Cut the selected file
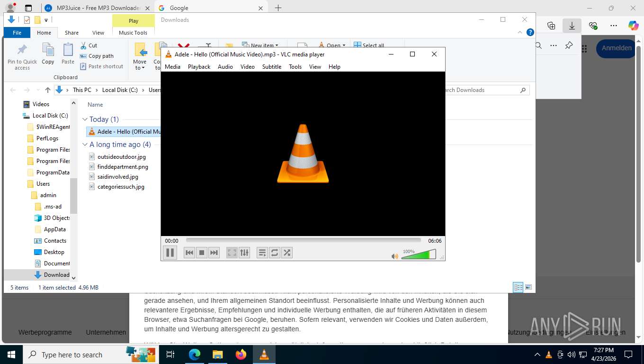 tap(89, 45)
